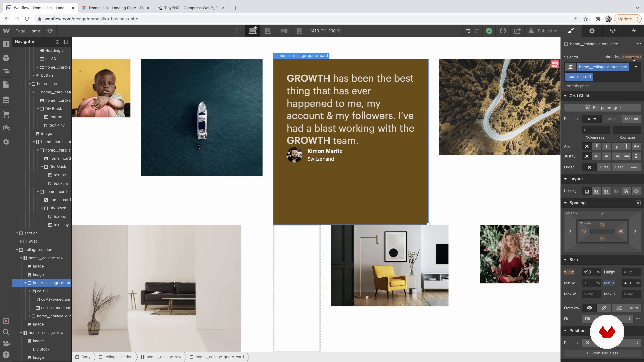Expand button element in Navigator
The height and width of the screenshot is (362, 644).
pyautogui.click(x=33, y=75)
